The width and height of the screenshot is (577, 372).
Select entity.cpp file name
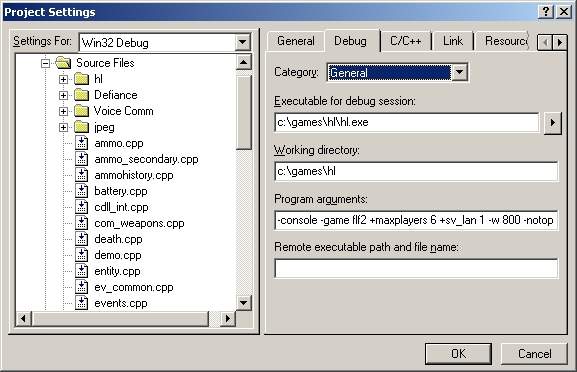117,271
